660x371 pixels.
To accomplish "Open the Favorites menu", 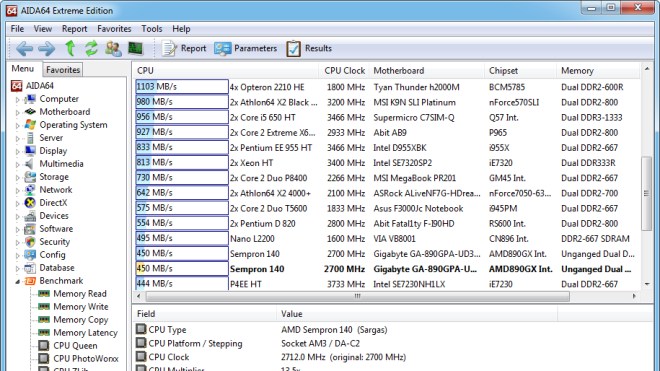I will [114, 29].
